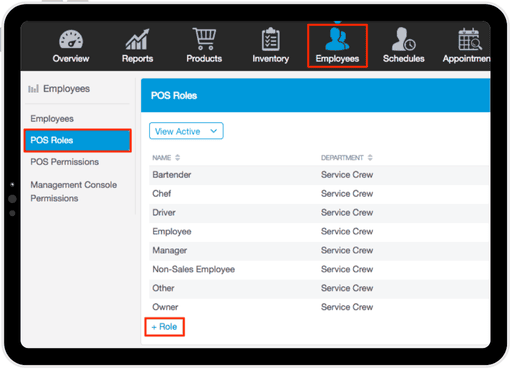Open the Employee role row
This screenshot has width=510, height=369.
pos(319,232)
